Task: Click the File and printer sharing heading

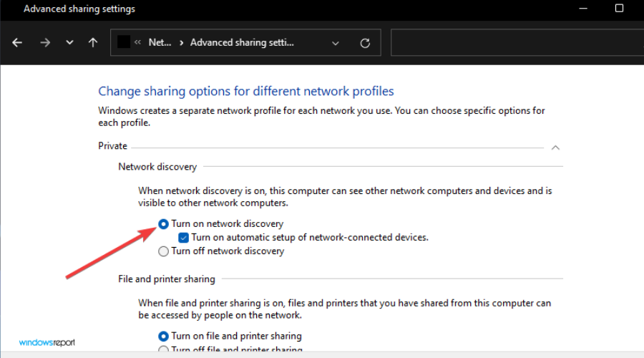Action: pyautogui.click(x=166, y=279)
